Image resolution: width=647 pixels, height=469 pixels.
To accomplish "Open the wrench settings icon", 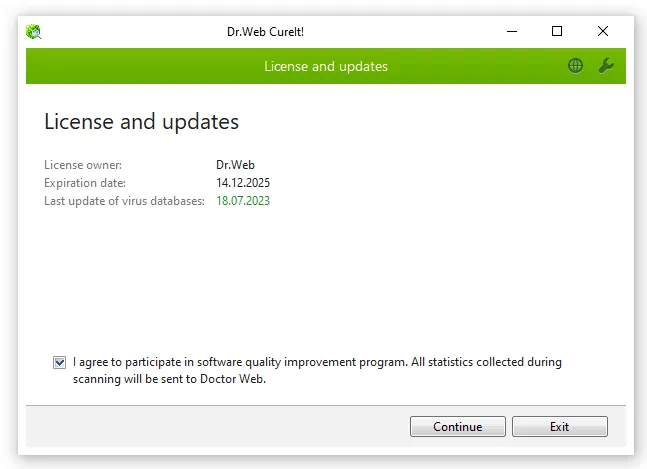I will [606, 66].
